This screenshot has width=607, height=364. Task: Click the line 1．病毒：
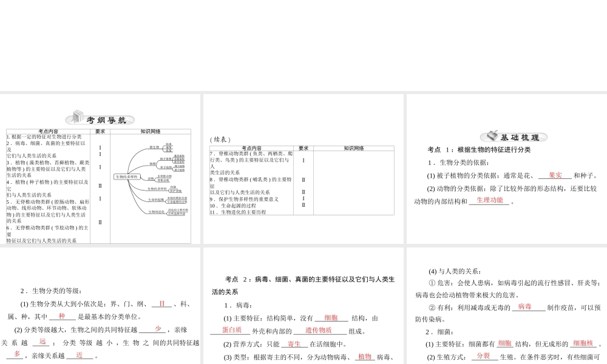click(238, 306)
